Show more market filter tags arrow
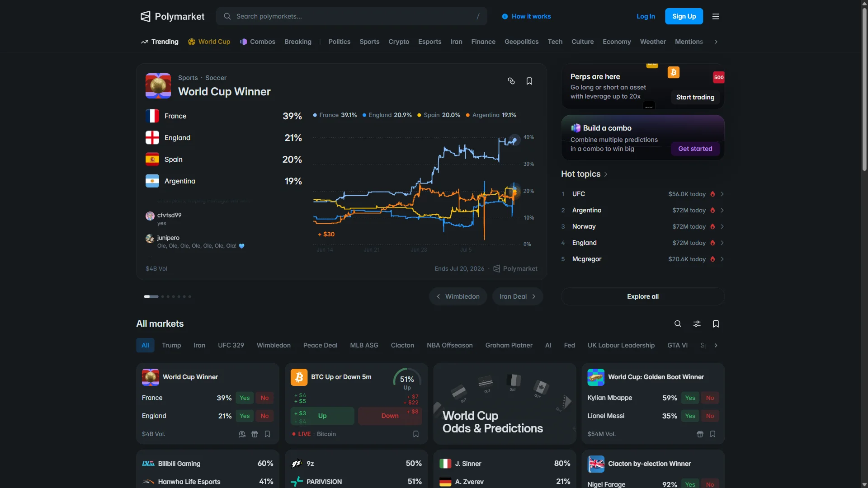 tap(716, 345)
